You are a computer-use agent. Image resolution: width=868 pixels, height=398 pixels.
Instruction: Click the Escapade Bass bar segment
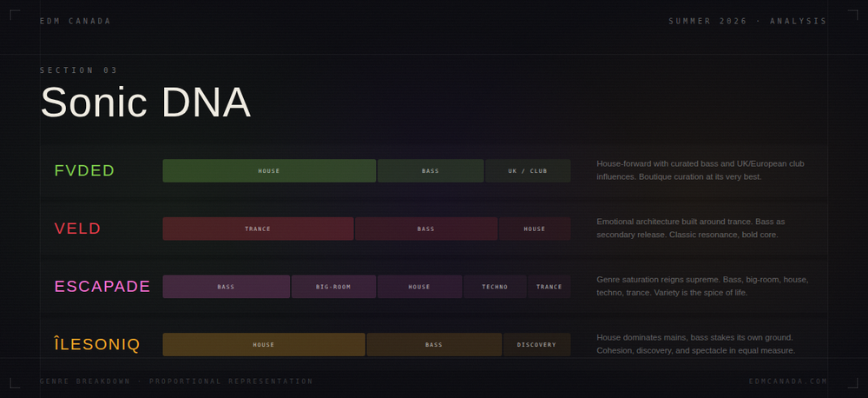226,287
